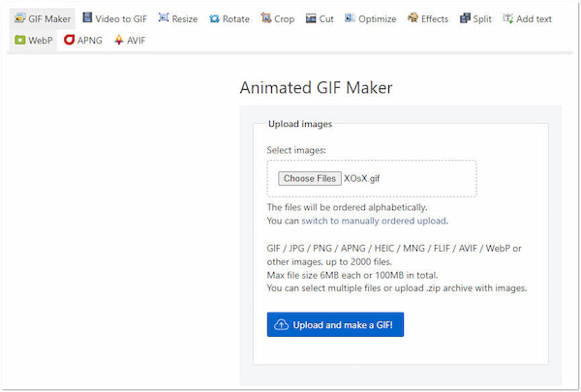Viewport: 581px width, 392px height.
Task: Click text 'The files will be ordered alphabetically.'
Action: [347, 207]
